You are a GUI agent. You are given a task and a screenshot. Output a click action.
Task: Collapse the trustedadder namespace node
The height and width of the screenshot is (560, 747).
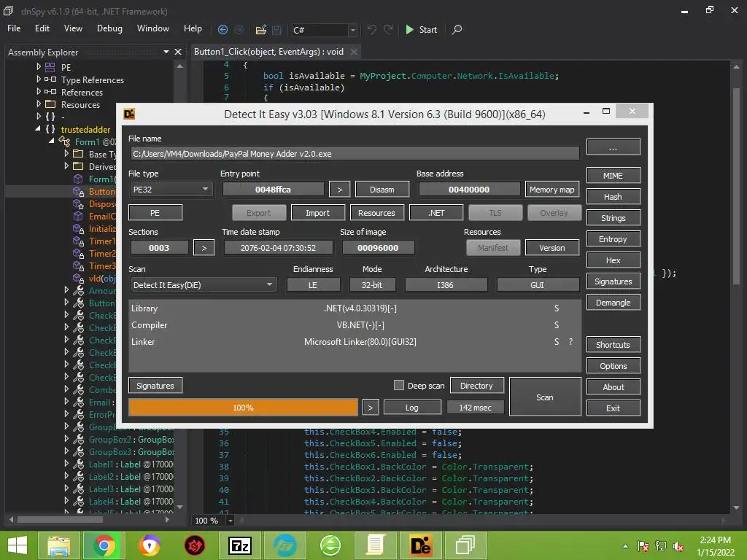coord(38,128)
